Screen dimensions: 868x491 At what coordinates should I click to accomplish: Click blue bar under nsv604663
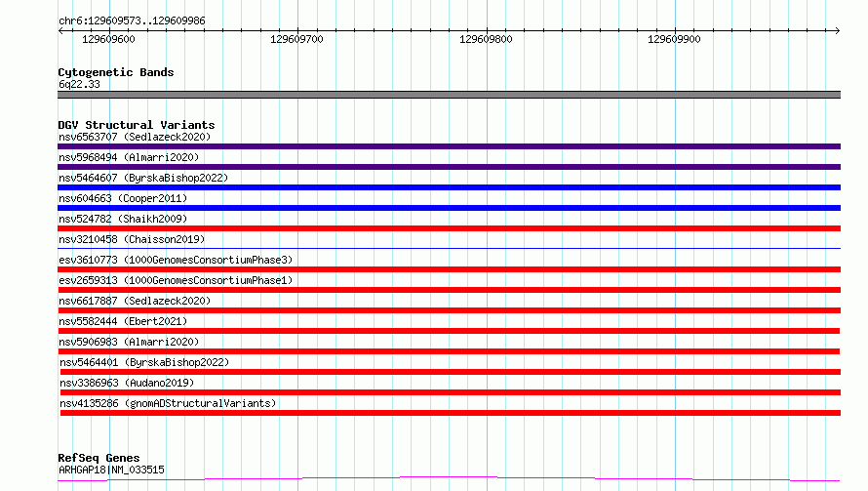pos(449,208)
